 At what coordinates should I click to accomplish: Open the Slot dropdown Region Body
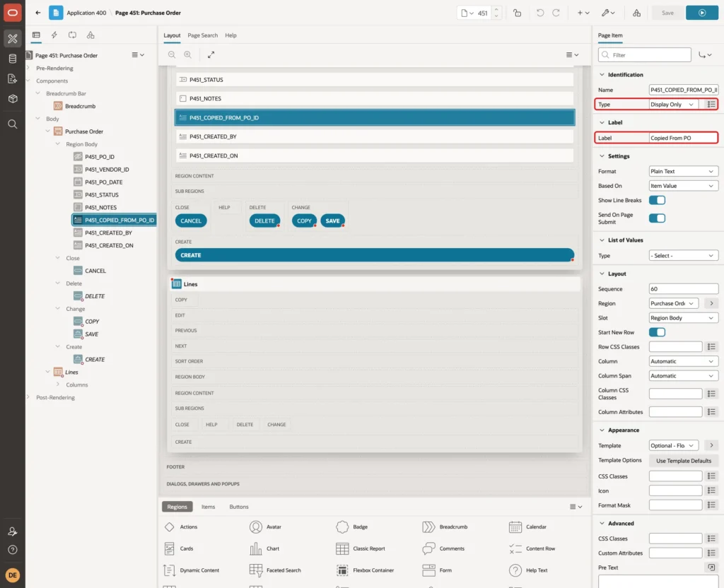click(x=683, y=318)
